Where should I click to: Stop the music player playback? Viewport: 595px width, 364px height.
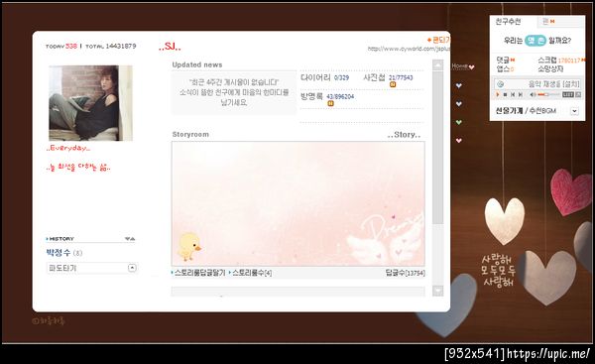click(505, 94)
